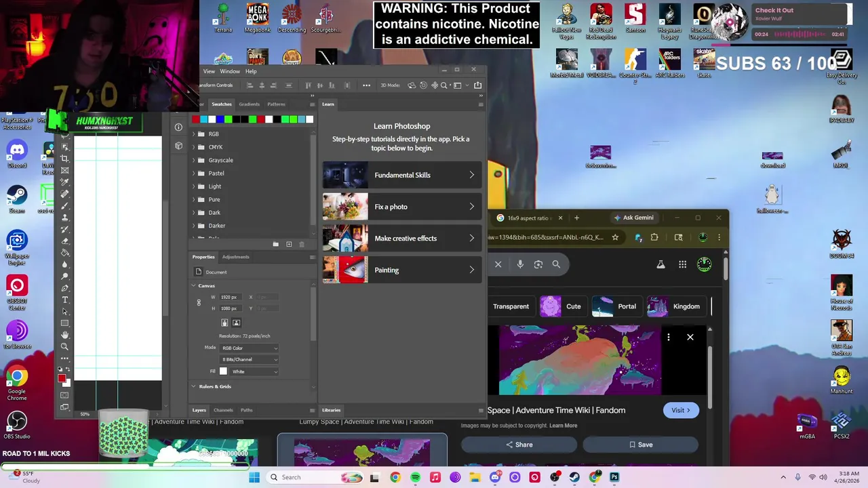Screen dimensions: 868x488
Task: Select the Clone Stamp tool
Action: tap(64, 217)
